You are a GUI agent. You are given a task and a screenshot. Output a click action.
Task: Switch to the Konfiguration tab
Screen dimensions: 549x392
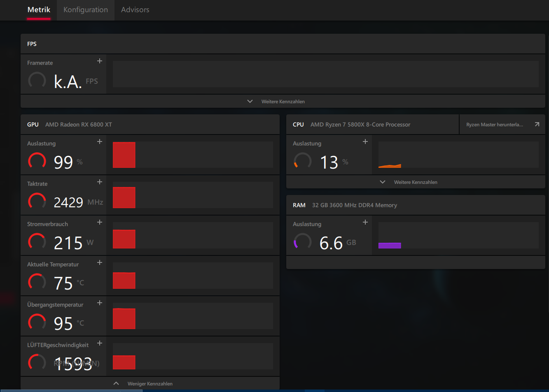pos(85,10)
